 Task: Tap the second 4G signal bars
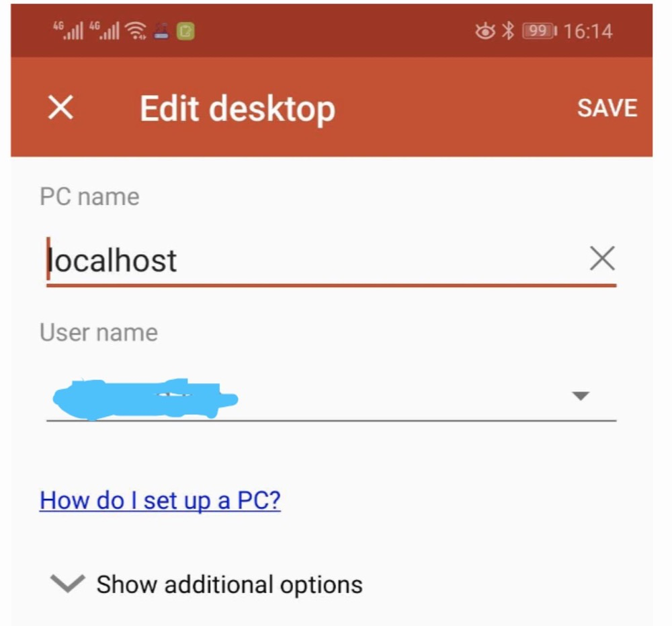pos(104,31)
